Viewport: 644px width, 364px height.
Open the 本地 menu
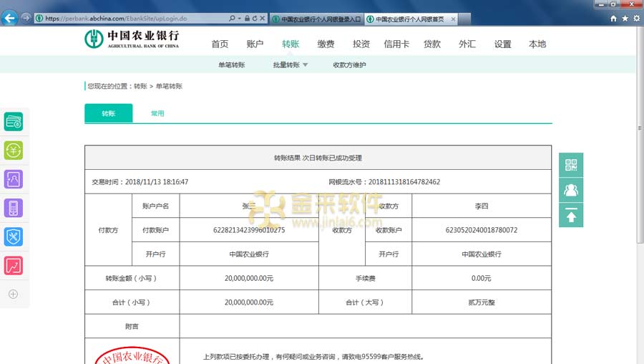point(537,44)
